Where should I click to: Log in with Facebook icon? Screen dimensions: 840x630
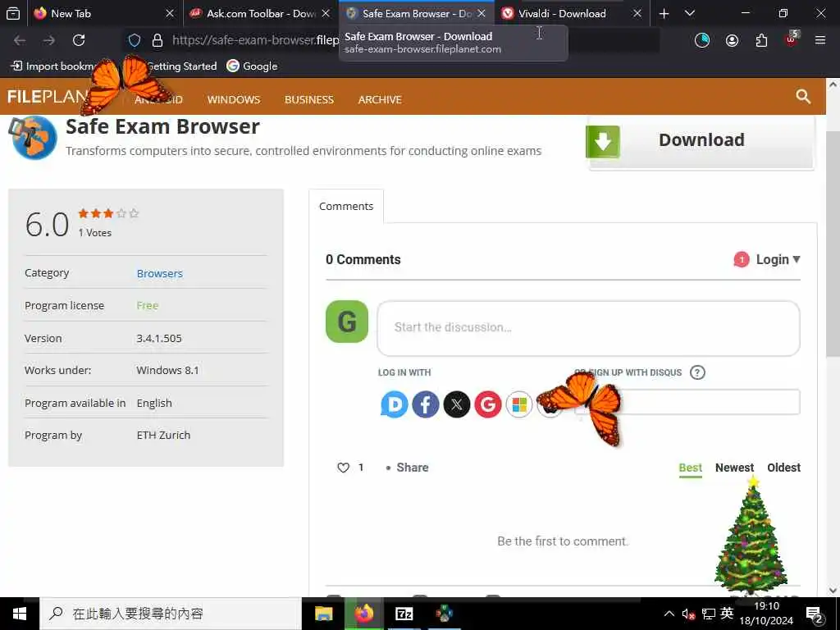point(426,404)
